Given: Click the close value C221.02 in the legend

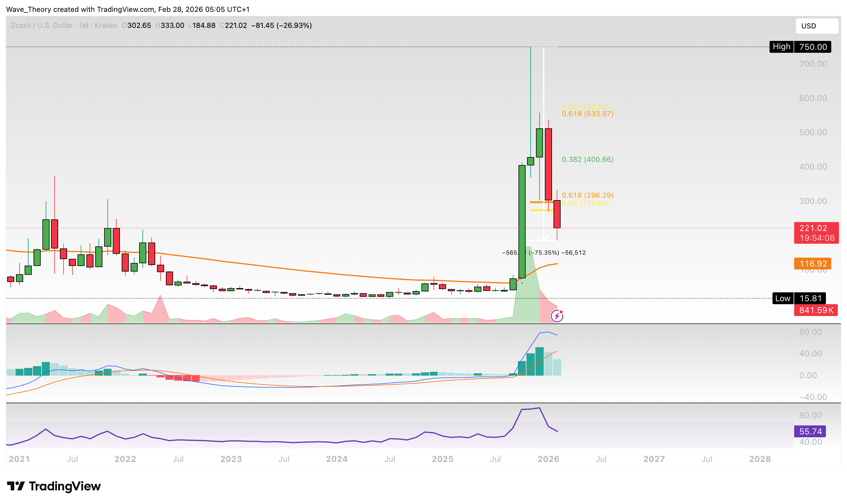Looking at the screenshot, I should pyautogui.click(x=234, y=25).
